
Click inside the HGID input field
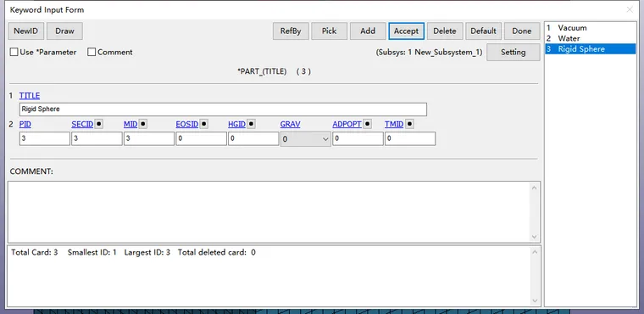(x=253, y=138)
